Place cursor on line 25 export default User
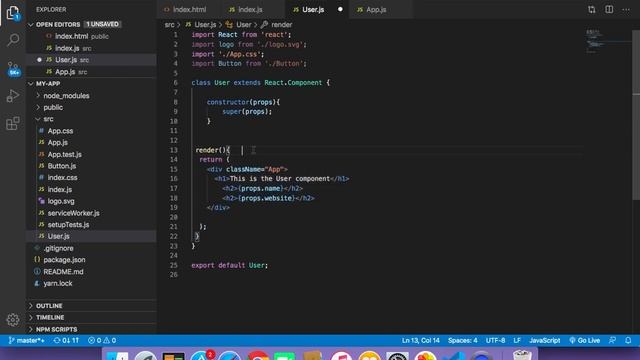The width and height of the screenshot is (640, 360). [229, 265]
